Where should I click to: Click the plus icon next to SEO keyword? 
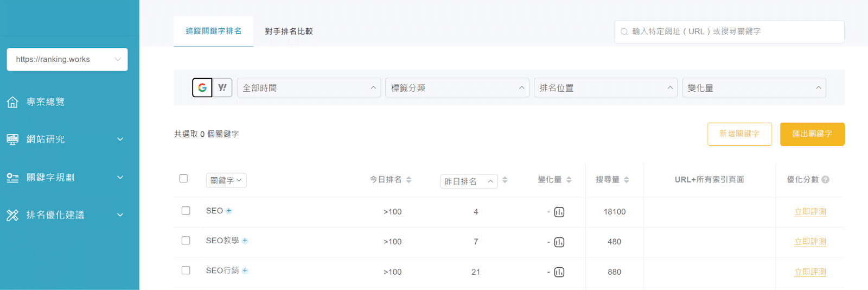coord(229,211)
